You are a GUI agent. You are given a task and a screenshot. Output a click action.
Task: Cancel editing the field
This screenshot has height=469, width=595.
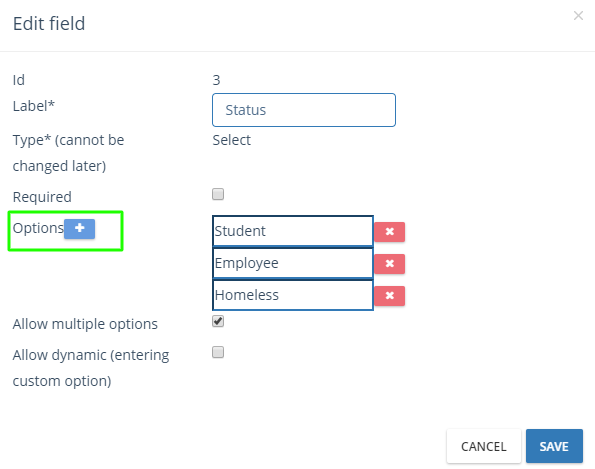click(x=484, y=446)
